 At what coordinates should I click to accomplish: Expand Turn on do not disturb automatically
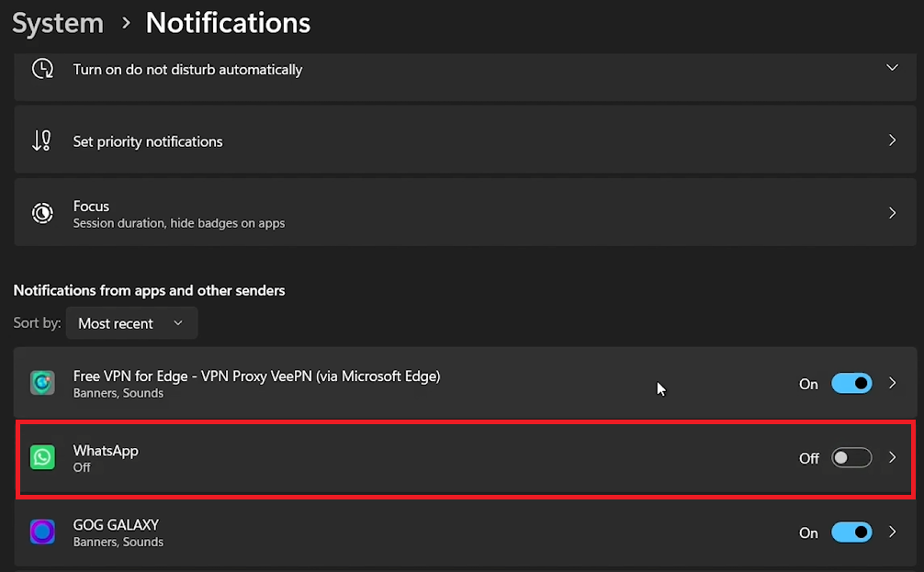892,68
